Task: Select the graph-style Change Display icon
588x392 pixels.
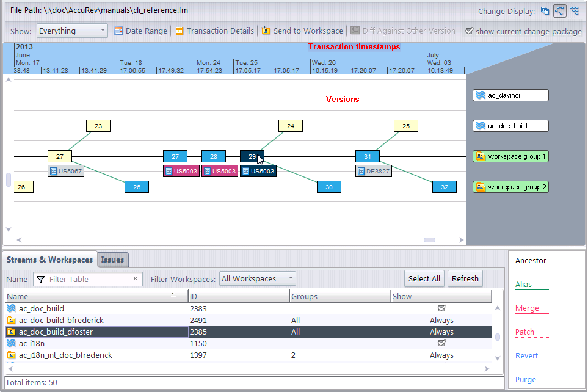Action: click(x=559, y=10)
